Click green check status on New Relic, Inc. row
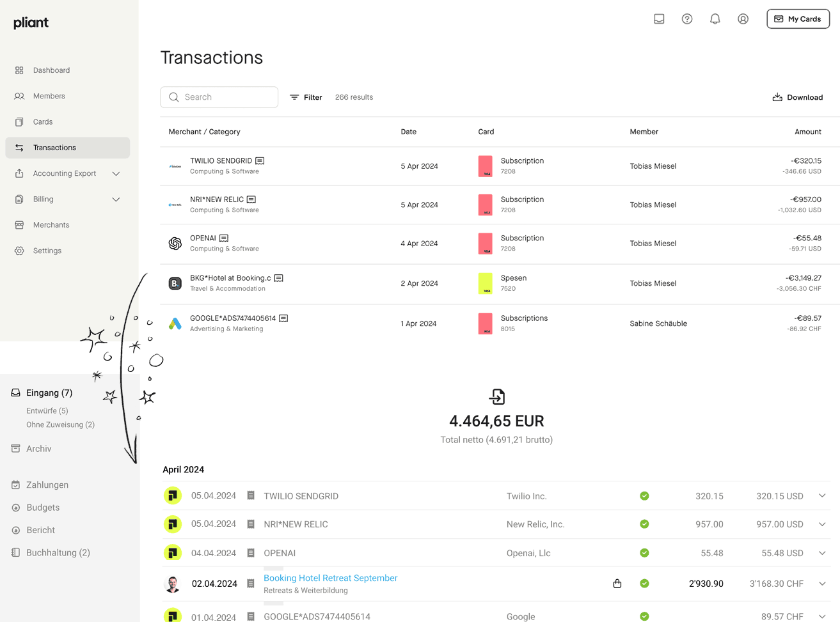840x622 pixels. (644, 524)
